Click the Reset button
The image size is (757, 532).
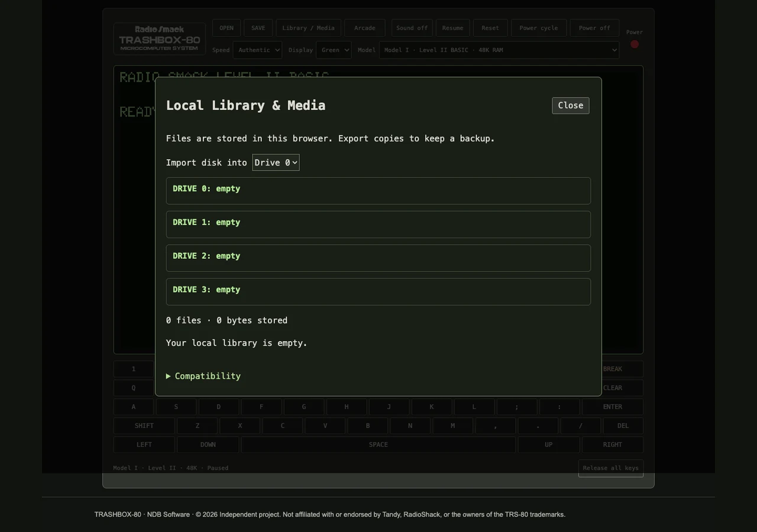click(x=490, y=28)
